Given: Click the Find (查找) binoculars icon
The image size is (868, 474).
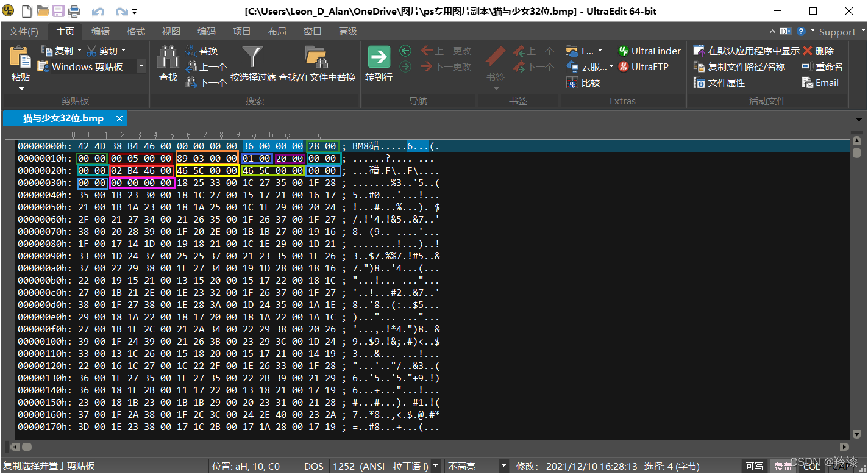Looking at the screenshot, I should (168, 57).
